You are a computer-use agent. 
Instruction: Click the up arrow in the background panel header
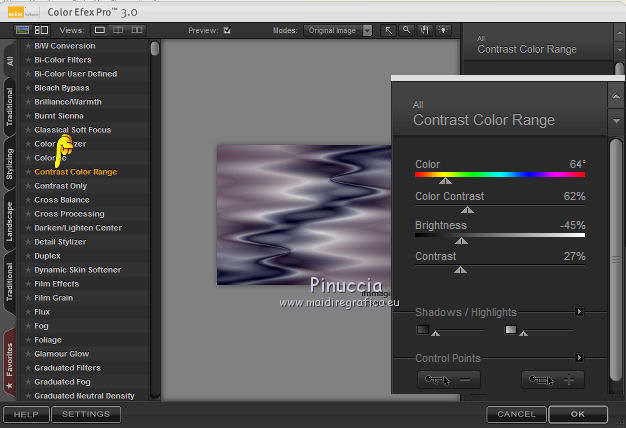point(619,32)
